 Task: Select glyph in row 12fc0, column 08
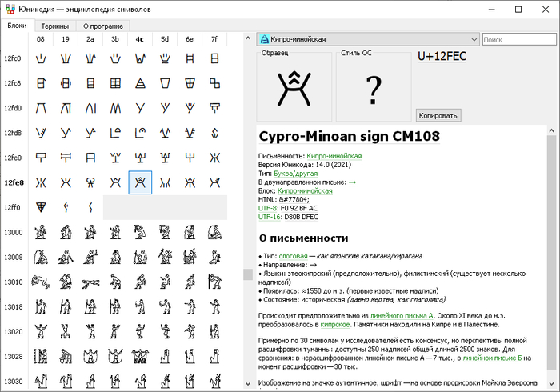(x=41, y=58)
